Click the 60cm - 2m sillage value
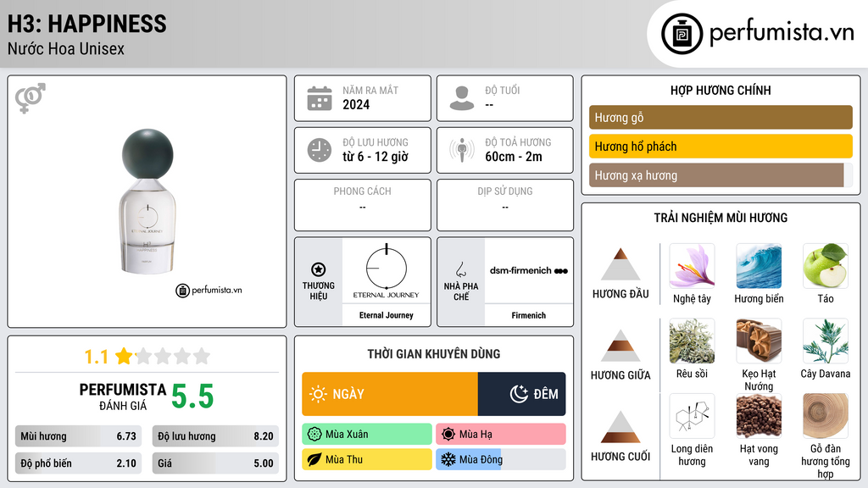This screenshot has width=868, height=488. tap(514, 157)
